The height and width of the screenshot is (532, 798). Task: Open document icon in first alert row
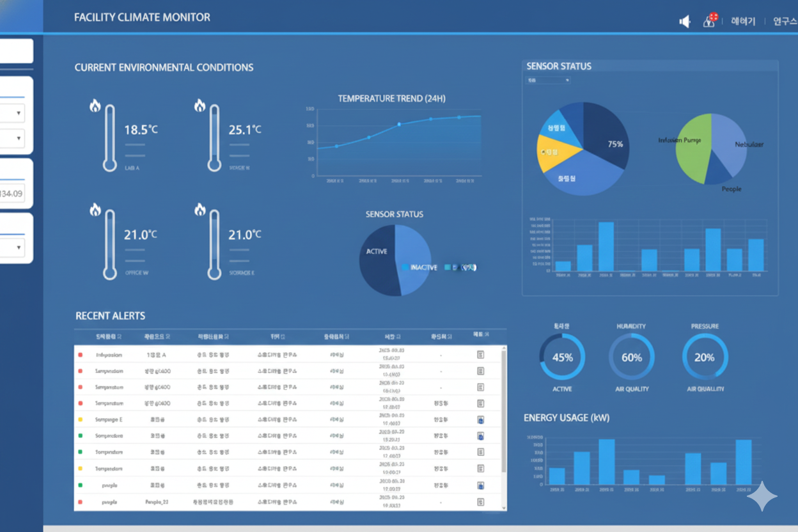[x=480, y=355]
